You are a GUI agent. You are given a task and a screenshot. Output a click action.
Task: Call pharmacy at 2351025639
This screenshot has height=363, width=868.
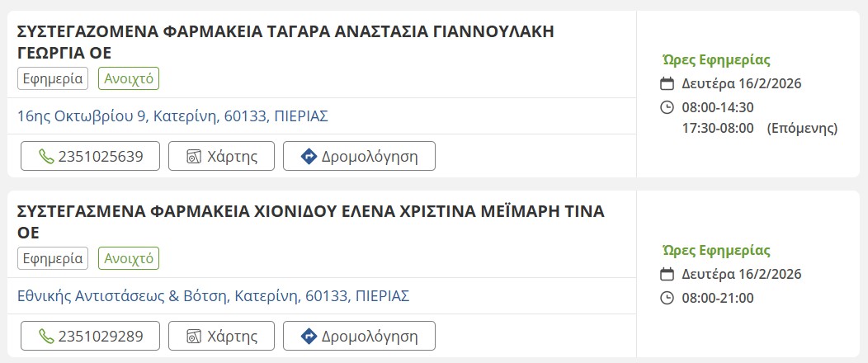(90, 156)
